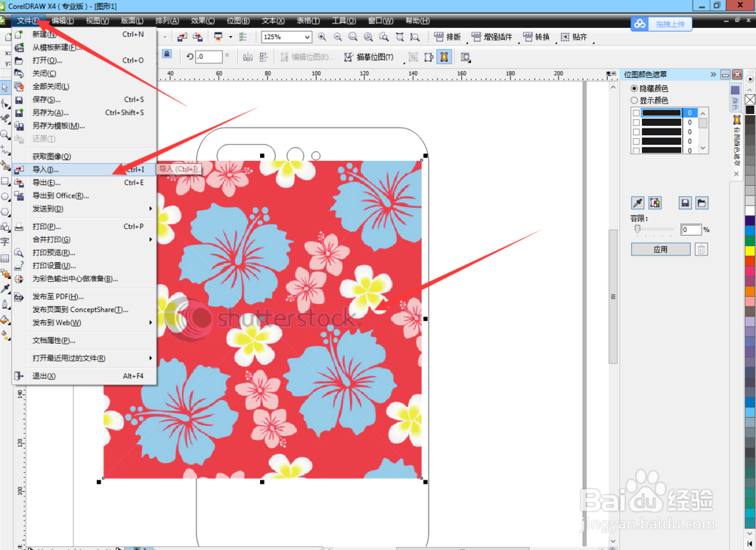The width and height of the screenshot is (756, 550).
Task: Check the first color row checkbox
Action: (x=636, y=113)
